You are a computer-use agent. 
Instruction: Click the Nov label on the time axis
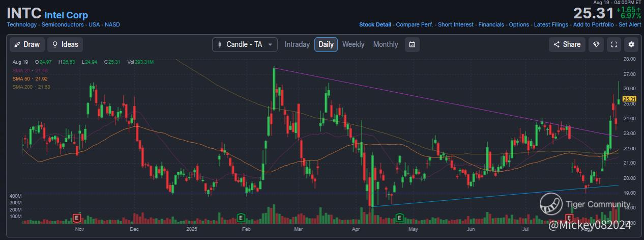[79, 229]
